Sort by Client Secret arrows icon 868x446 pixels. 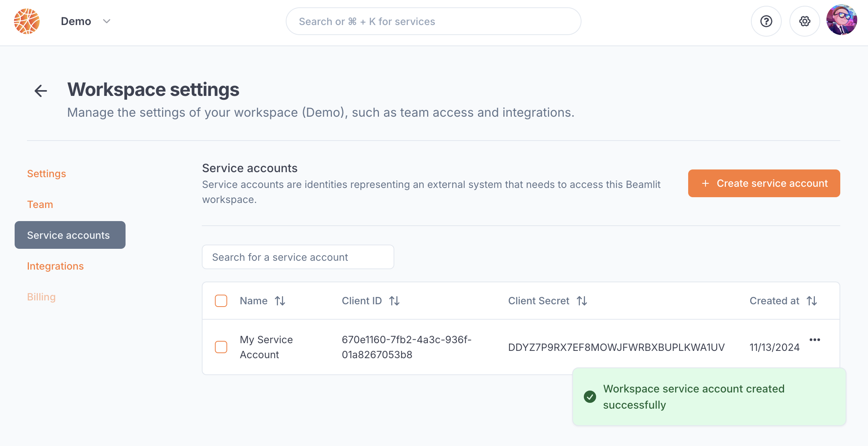(582, 301)
